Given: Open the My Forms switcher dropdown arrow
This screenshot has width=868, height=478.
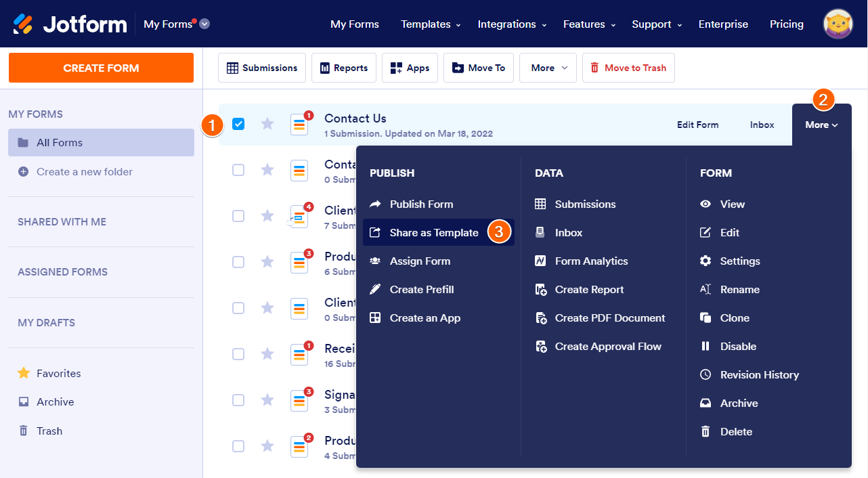Looking at the screenshot, I should click(x=204, y=24).
